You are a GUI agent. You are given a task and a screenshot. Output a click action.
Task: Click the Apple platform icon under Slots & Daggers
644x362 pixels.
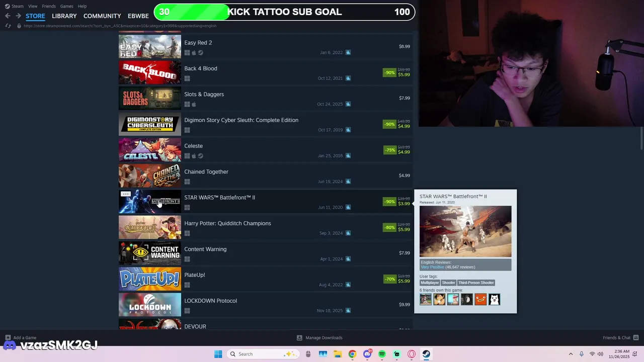tap(194, 105)
